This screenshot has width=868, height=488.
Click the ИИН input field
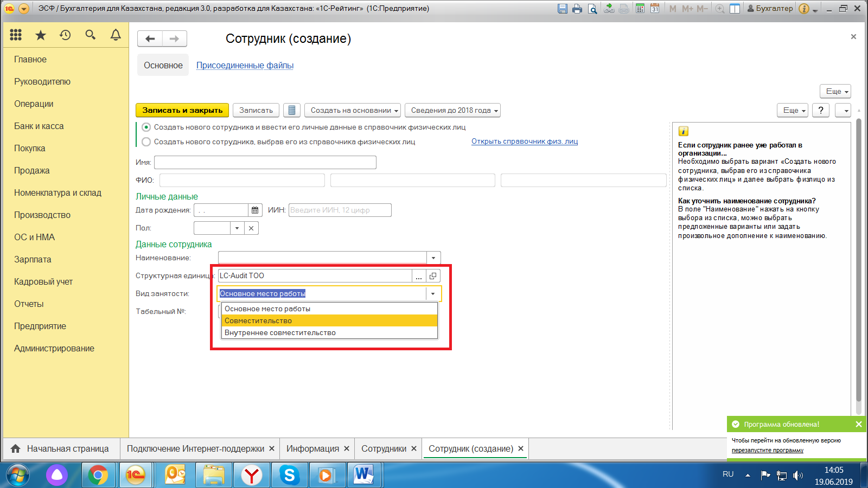(340, 210)
